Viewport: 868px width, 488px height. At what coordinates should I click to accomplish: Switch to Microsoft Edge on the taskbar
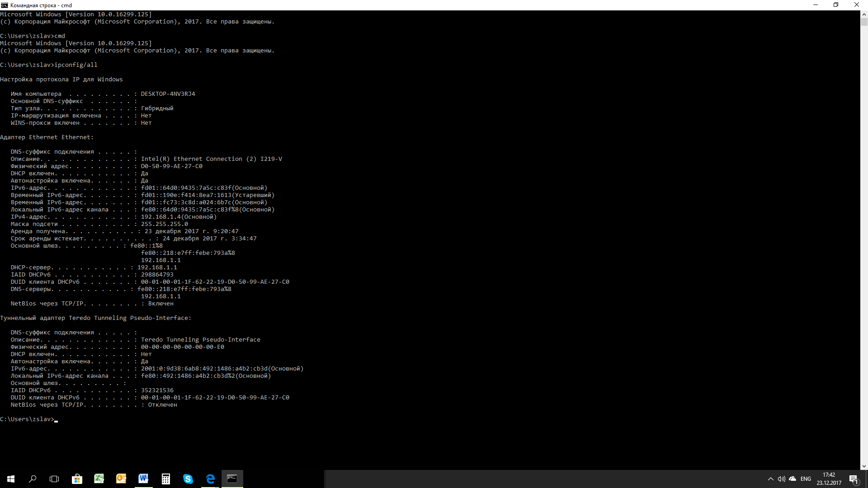[210, 479]
